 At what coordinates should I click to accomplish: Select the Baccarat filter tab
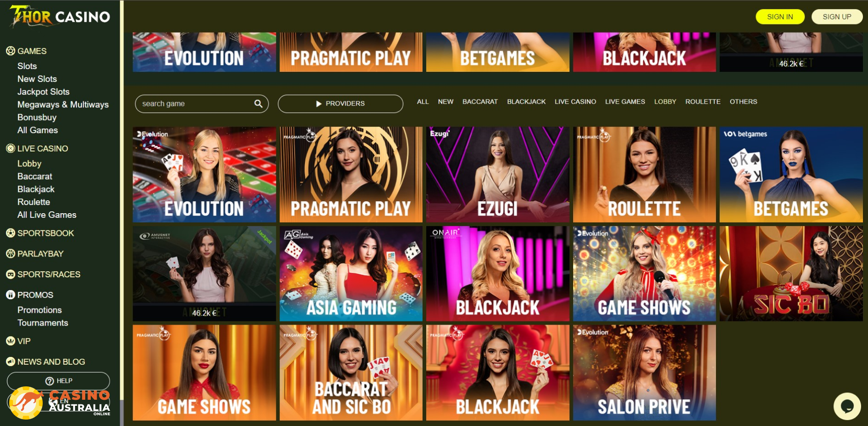pos(480,101)
